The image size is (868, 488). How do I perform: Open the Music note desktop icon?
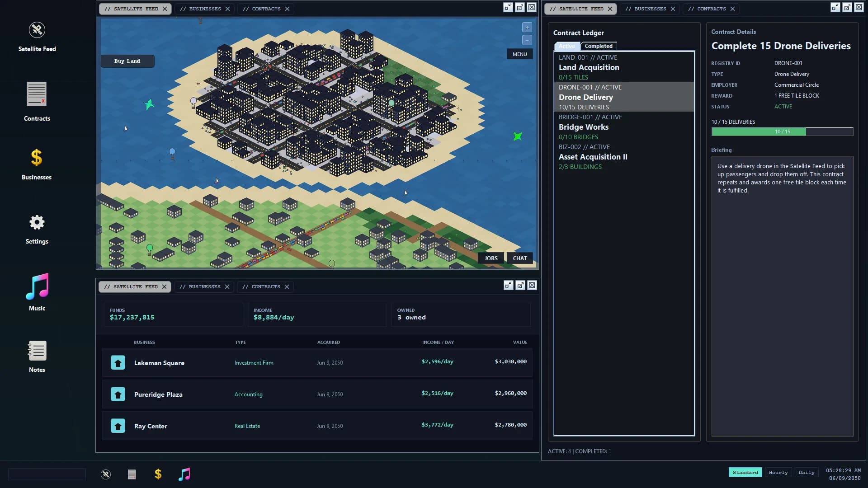click(37, 286)
